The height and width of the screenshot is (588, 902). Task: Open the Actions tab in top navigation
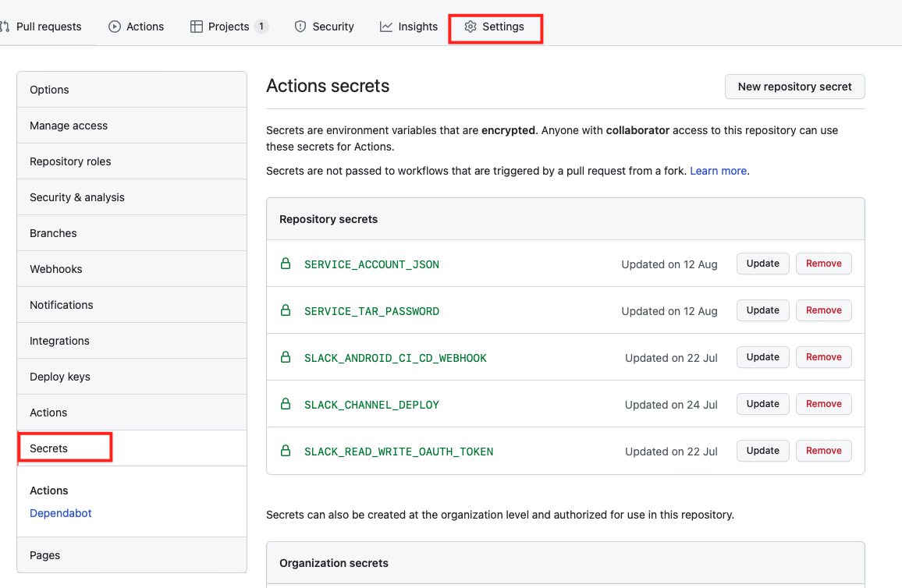(137, 27)
